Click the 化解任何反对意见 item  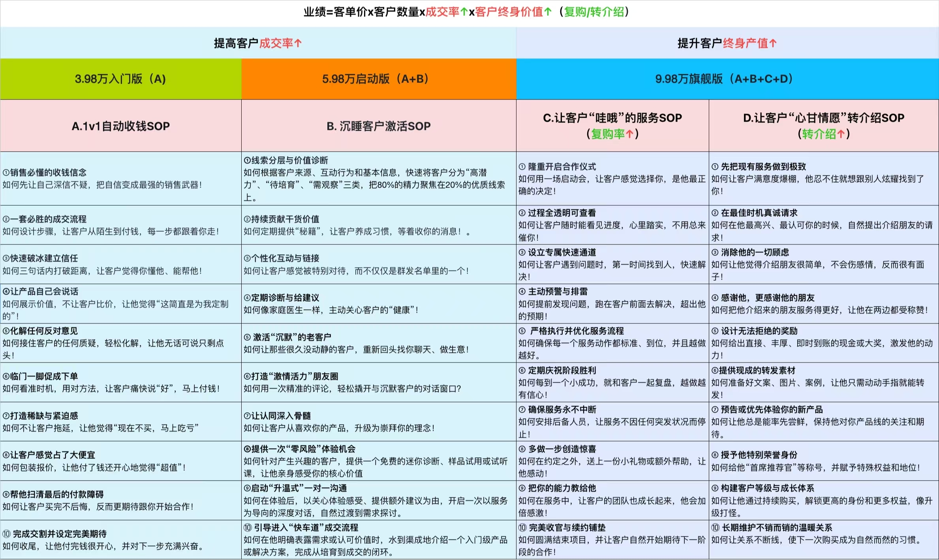41,331
